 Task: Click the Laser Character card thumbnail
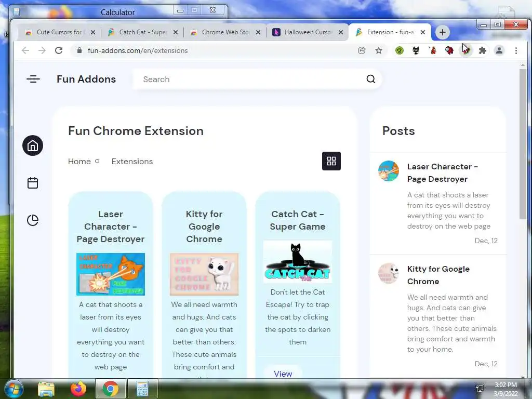[111, 274]
